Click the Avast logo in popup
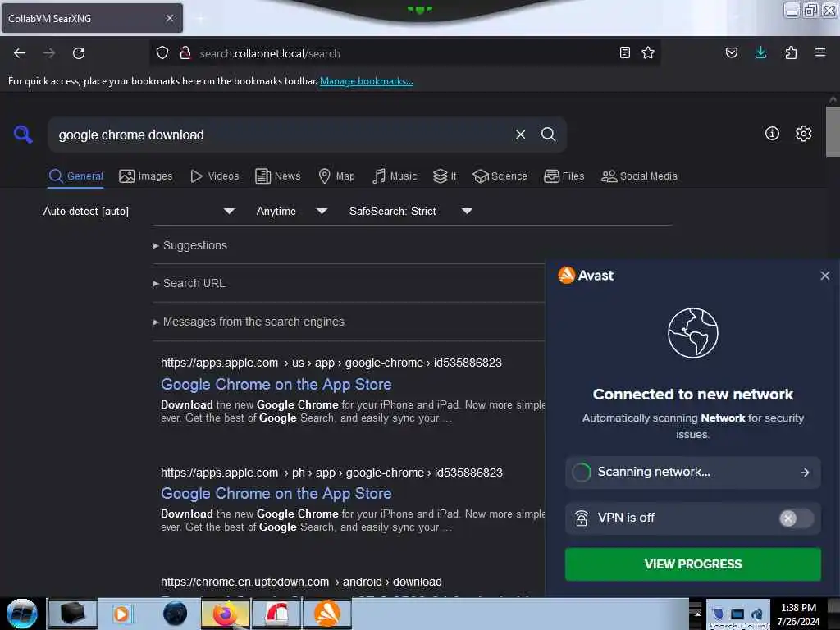This screenshot has height=630, width=840. 586,276
